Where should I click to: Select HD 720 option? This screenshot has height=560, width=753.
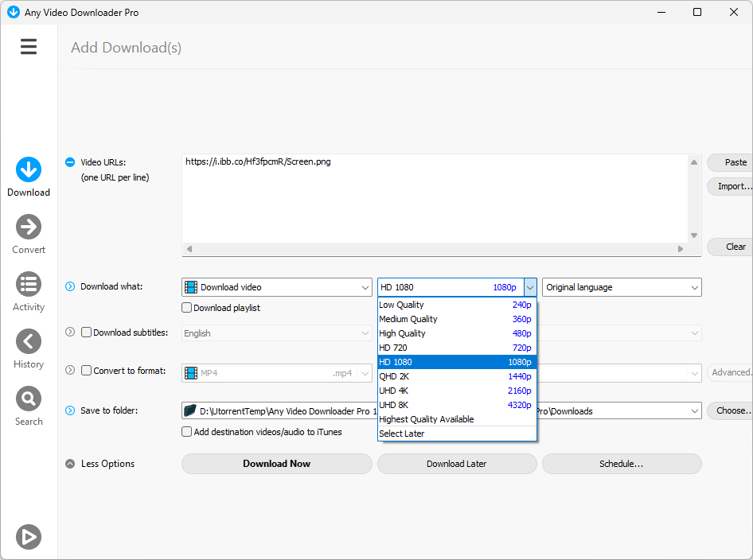[457, 348]
